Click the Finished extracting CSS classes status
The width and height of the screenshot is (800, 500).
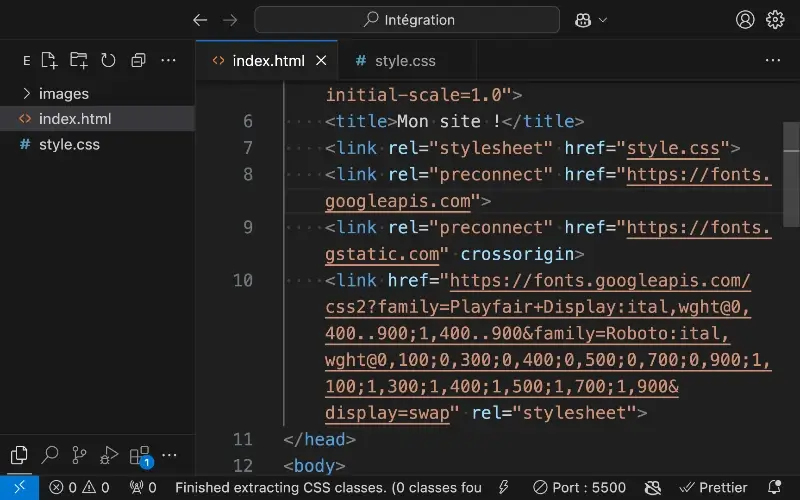click(328, 488)
